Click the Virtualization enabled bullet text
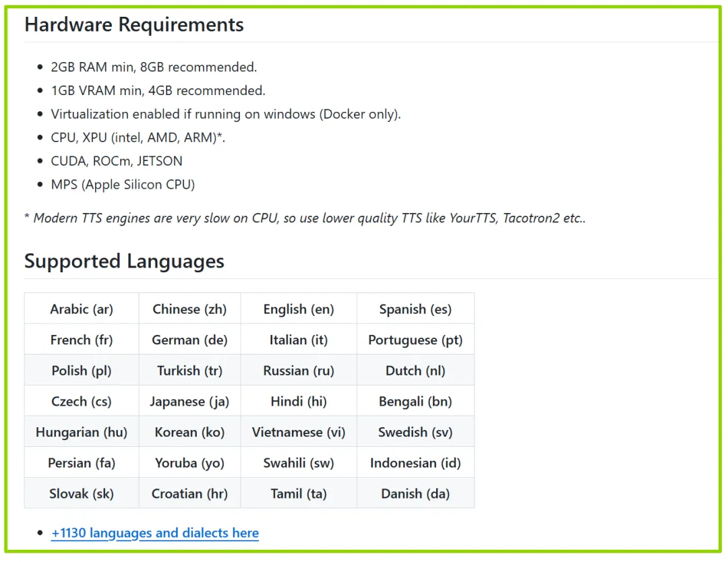The width and height of the screenshot is (728, 562). pyautogui.click(x=226, y=114)
